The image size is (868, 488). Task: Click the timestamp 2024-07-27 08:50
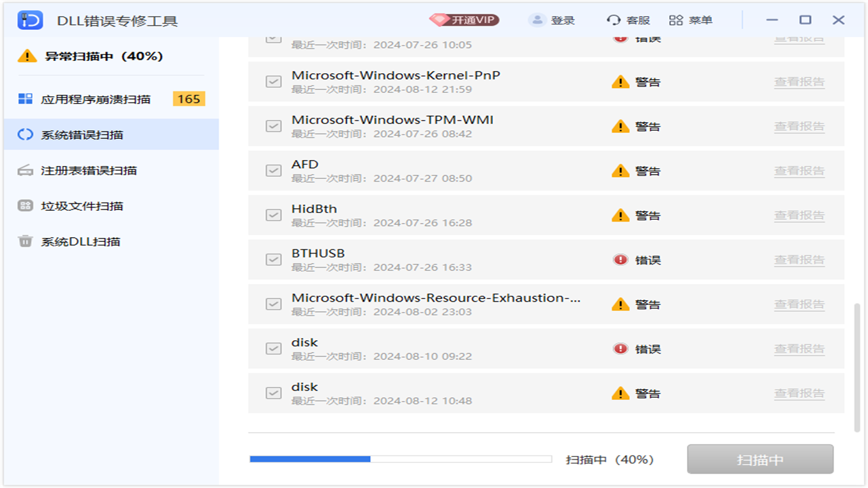422,178
